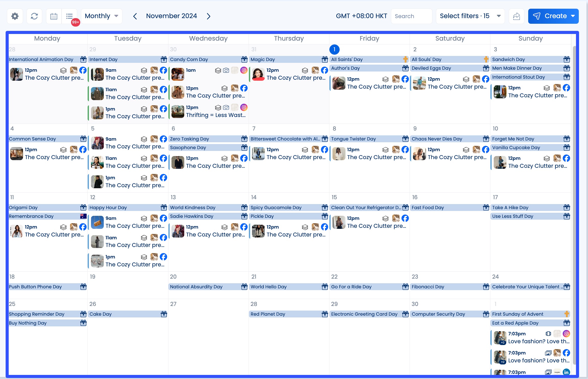Open the Create button dropdown arrow

click(x=573, y=16)
